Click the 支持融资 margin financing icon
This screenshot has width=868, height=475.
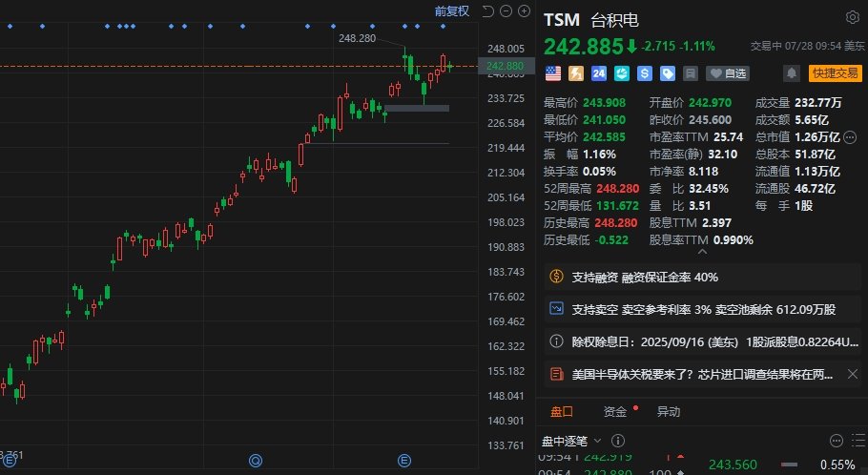point(556,277)
